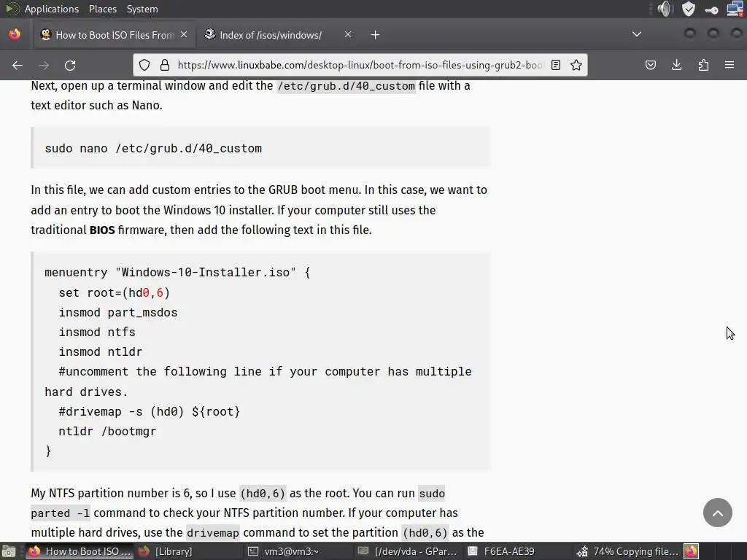Image resolution: width=747 pixels, height=560 pixels.
Task: Click the inline drivemap code word
Action: tap(212, 533)
